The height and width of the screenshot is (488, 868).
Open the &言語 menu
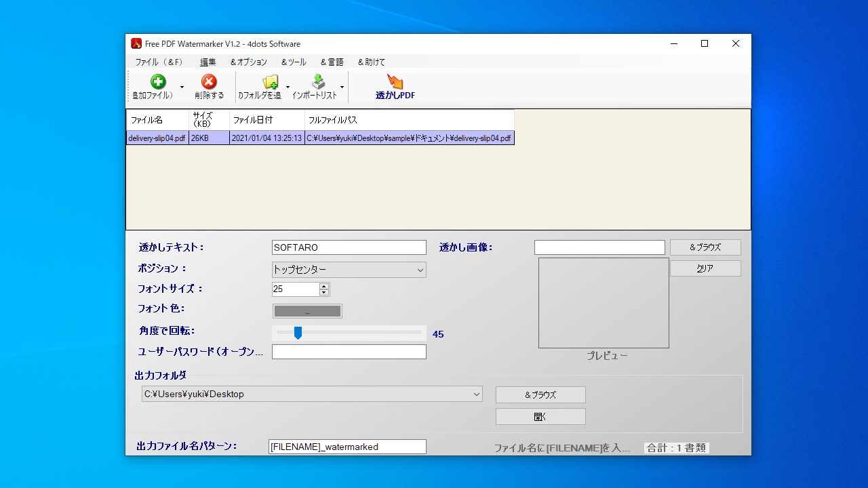coord(332,62)
